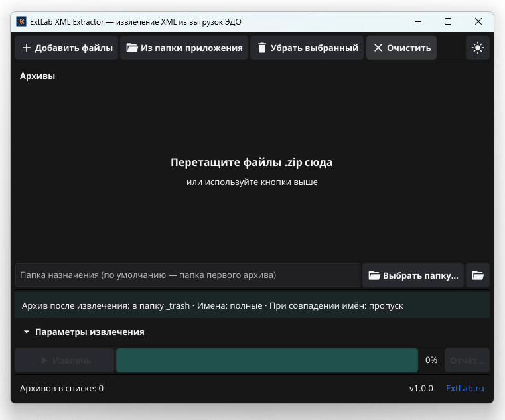Focus the Папка назначения input field
This screenshot has width=505, height=420.
[187, 275]
